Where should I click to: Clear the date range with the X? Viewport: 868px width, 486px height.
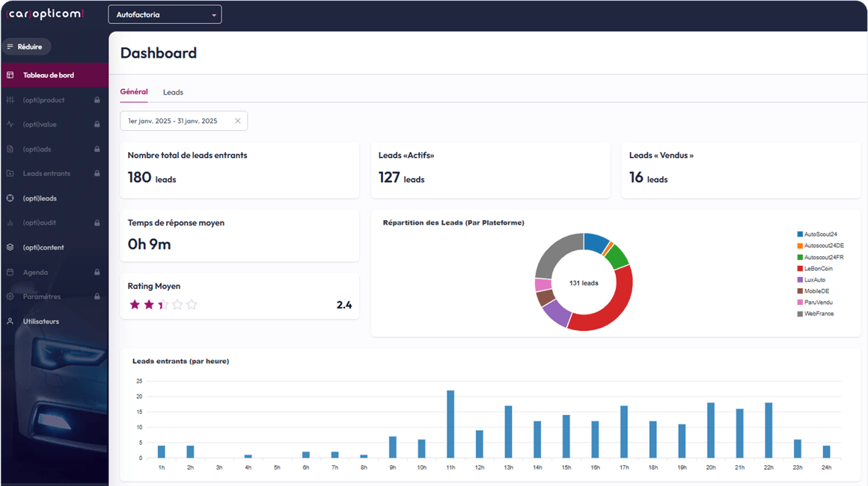tap(238, 121)
